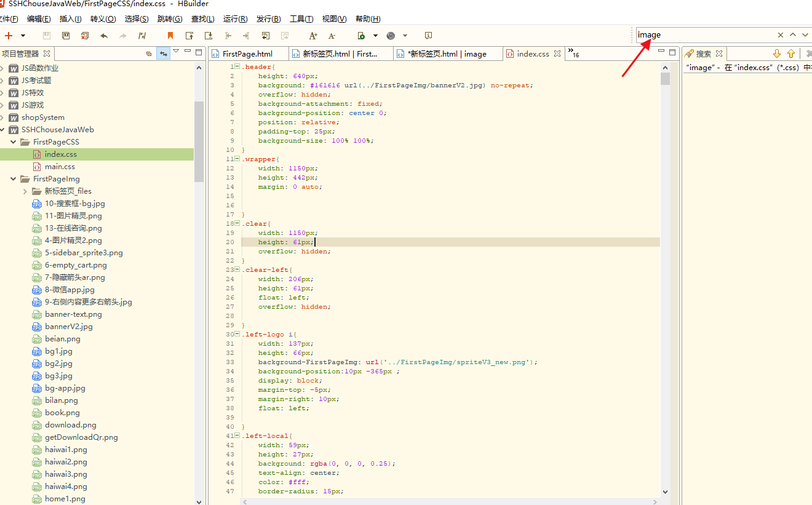Click the orange plus New icon

pos(9,36)
